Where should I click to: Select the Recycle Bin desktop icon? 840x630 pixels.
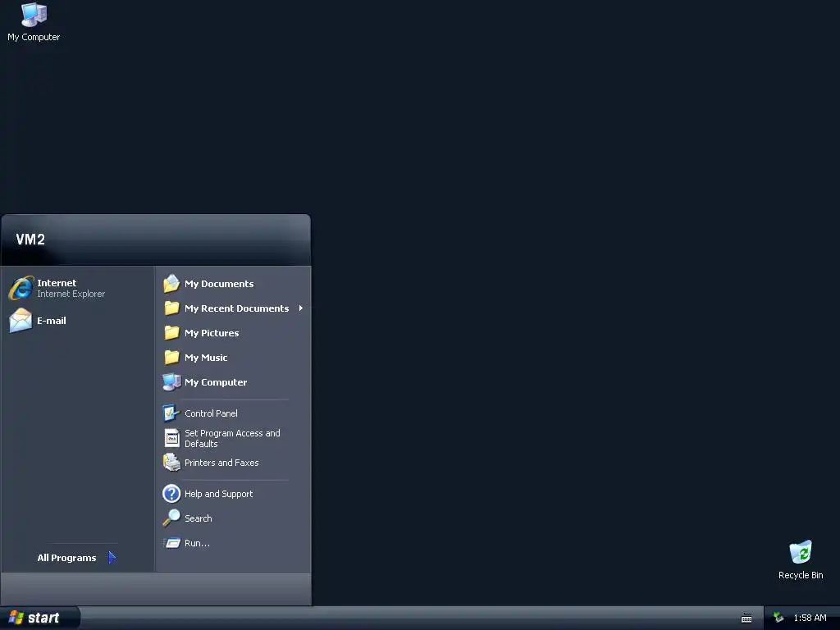coord(801,552)
